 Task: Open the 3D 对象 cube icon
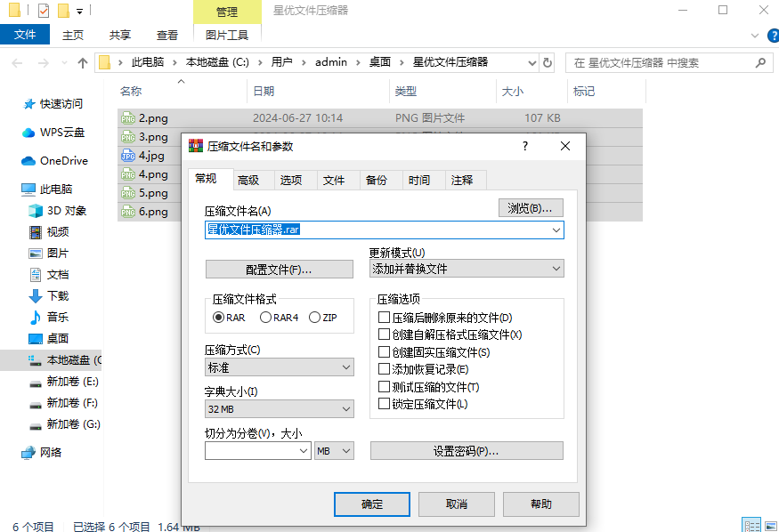(x=36, y=211)
